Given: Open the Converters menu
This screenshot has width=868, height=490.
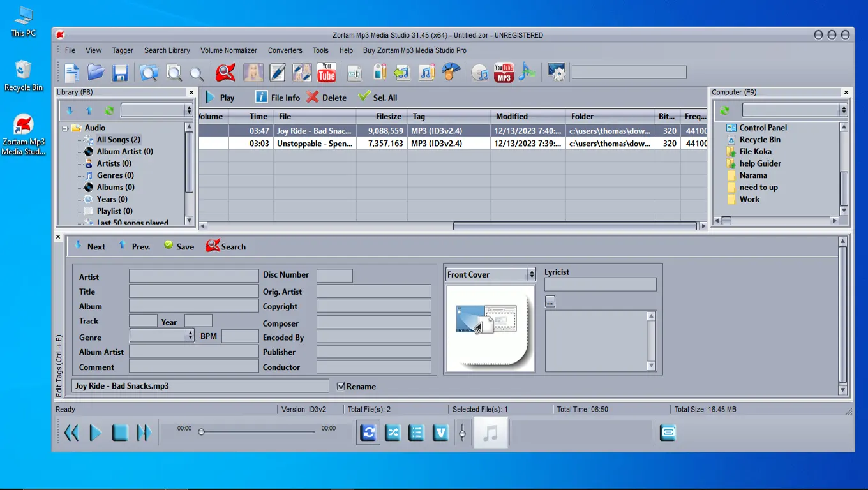Looking at the screenshot, I should [285, 50].
